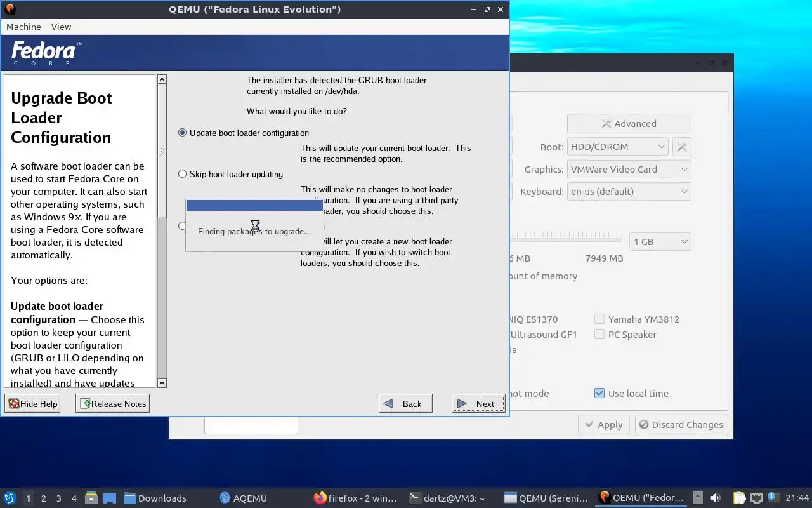Click the tools icon on the Advanced button

click(x=606, y=124)
